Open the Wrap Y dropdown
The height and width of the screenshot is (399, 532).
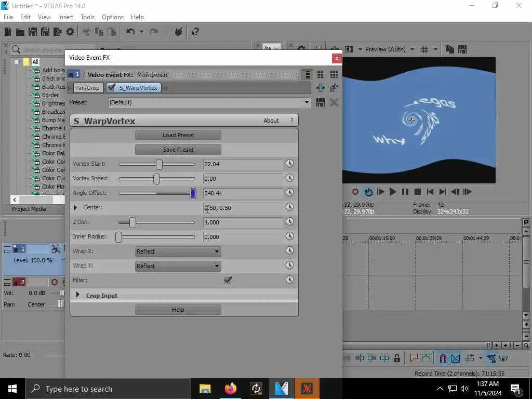(x=178, y=266)
